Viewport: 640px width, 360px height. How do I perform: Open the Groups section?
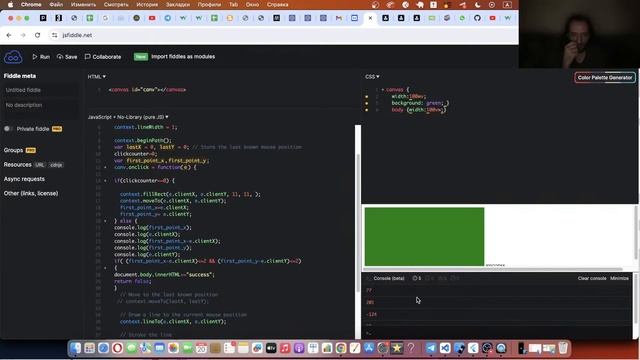click(13, 150)
